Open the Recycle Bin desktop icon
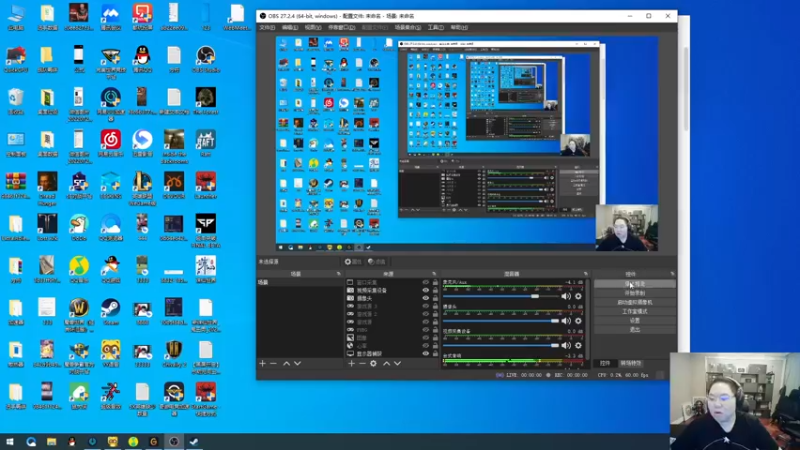 16,101
